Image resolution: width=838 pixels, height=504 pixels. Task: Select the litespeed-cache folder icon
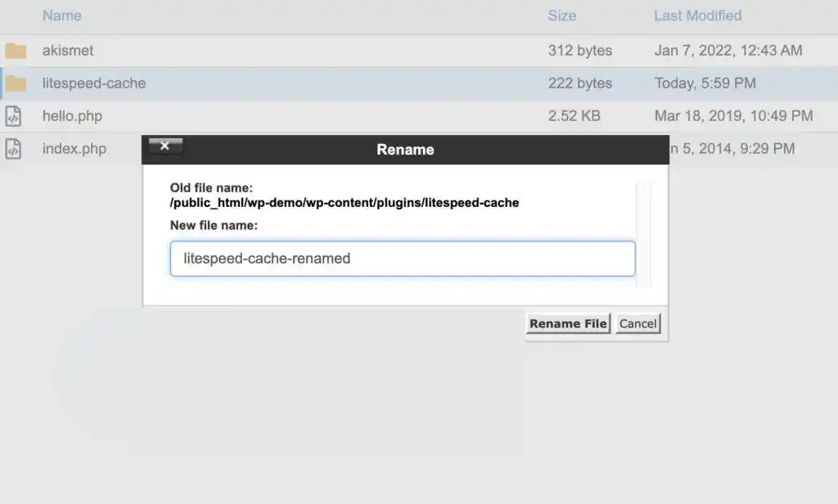[x=16, y=83]
